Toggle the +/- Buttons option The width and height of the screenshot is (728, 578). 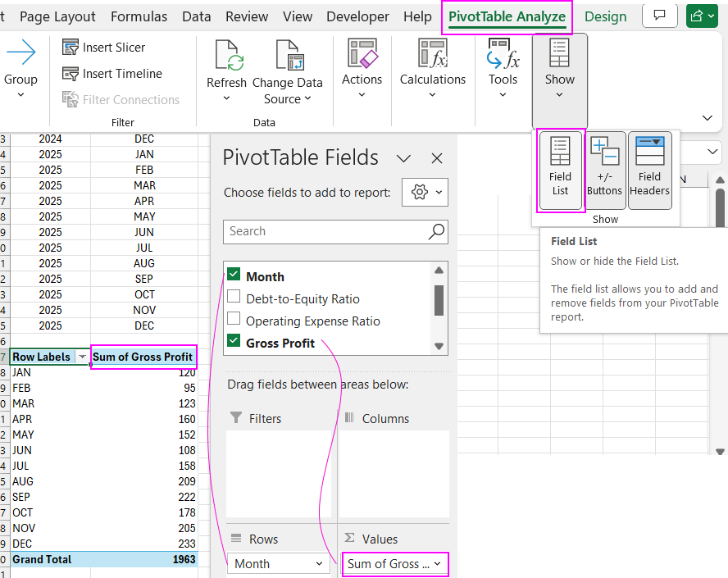click(605, 171)
